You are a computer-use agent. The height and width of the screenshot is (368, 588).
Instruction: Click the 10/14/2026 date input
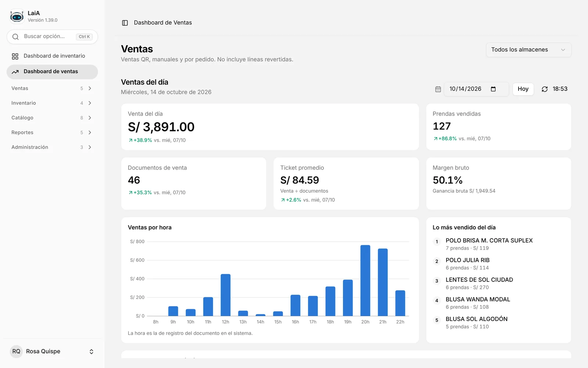click(x=476, y=89)
